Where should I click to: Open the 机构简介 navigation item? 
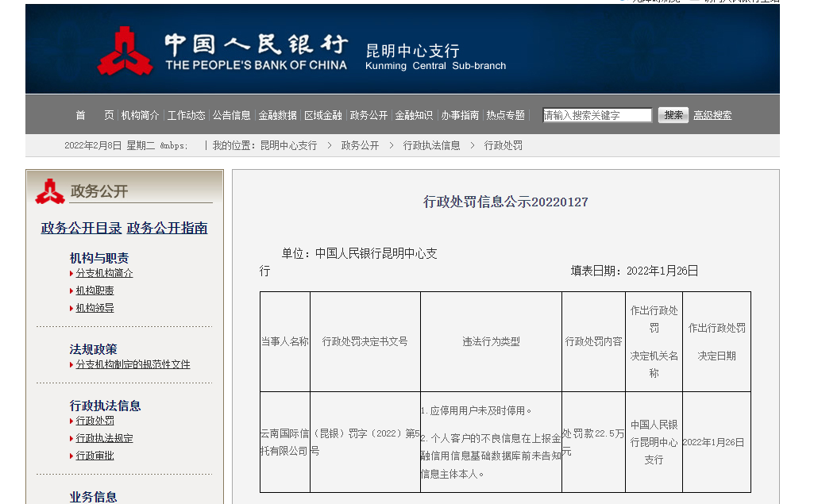[140, 115]
